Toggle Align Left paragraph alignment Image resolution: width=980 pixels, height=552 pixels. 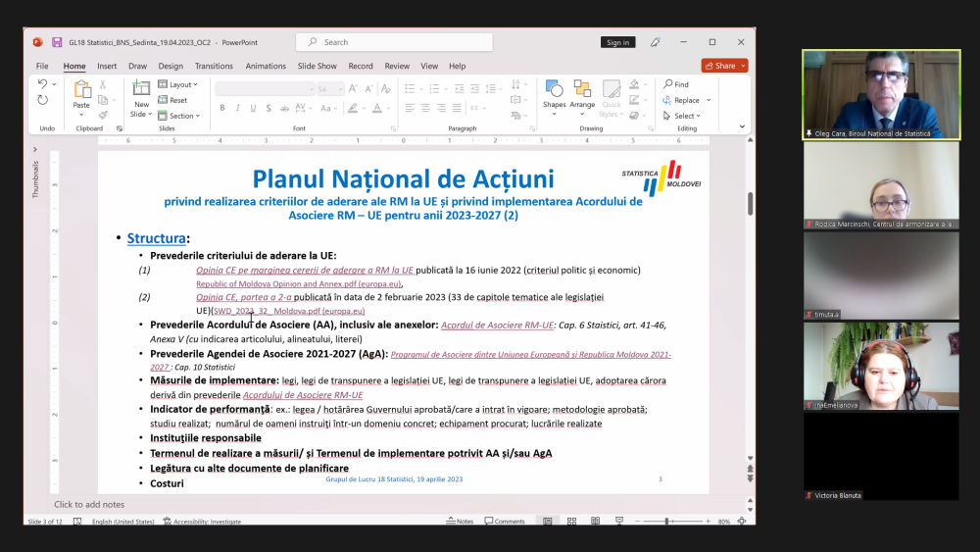pyautogui.click(x=410, y=108)
